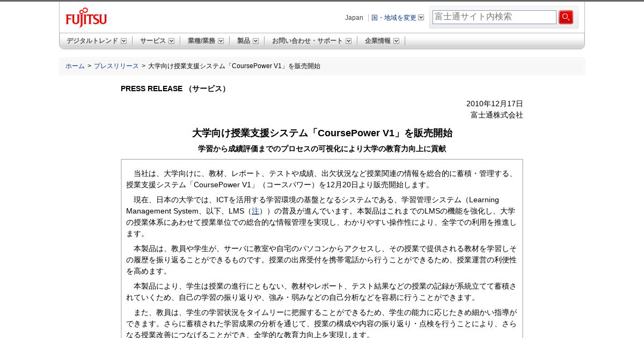Click the 富士通株式会社 company name text
This screenshot has height=338, width=644.
point(497,115)
